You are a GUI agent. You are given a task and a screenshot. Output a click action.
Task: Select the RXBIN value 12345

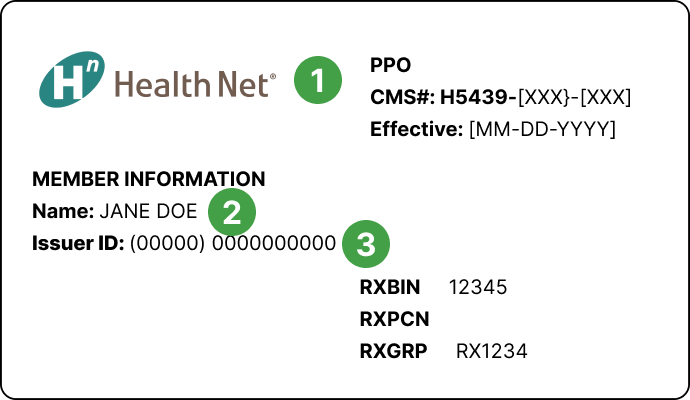click(478, 288)
